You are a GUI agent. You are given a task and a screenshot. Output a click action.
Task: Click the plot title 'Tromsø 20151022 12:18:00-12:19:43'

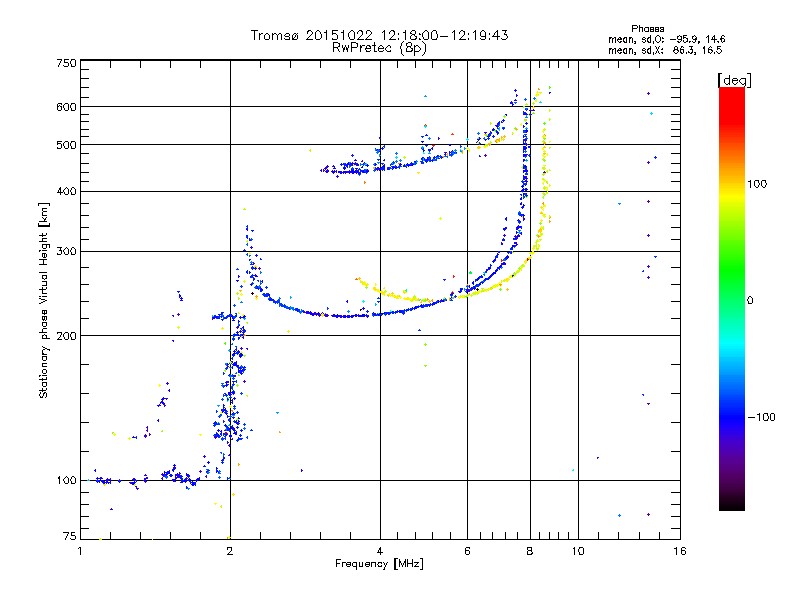379,35
